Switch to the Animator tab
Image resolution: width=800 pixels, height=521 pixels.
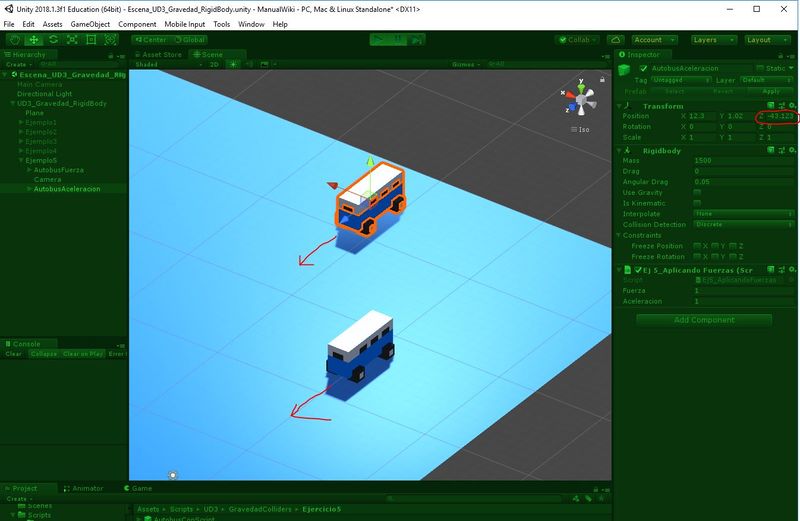click(84, 488)
